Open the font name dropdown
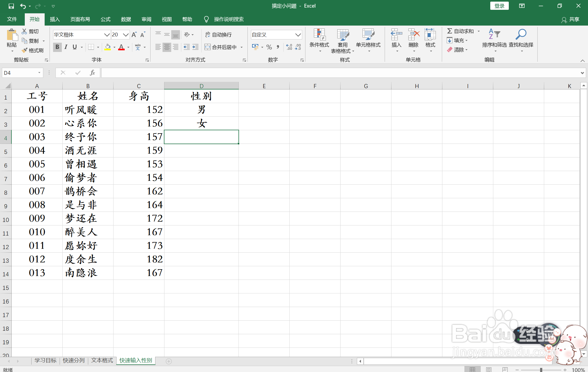The height and width of the screenshot is (372, 588). coord(107,35)
